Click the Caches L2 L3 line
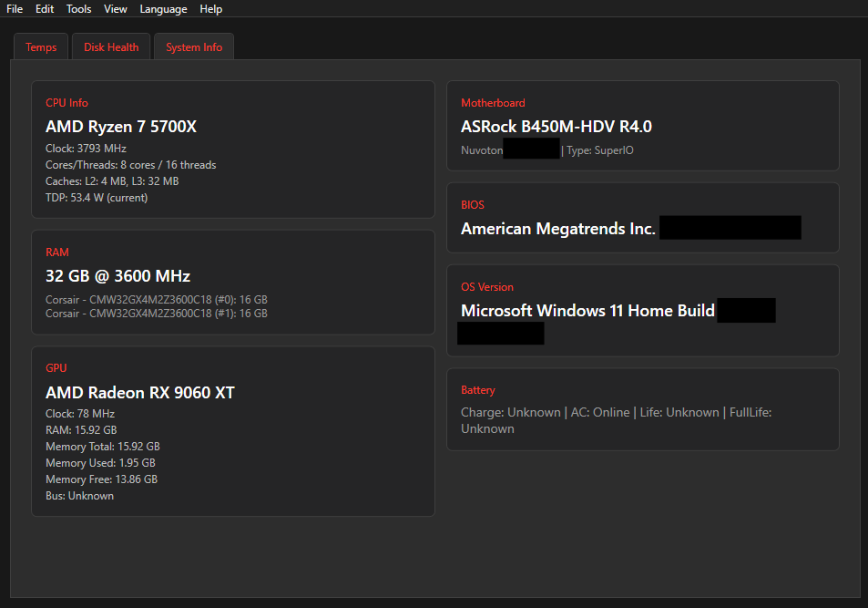The height and width of the screenshot is (608, 868). point(112,181)
